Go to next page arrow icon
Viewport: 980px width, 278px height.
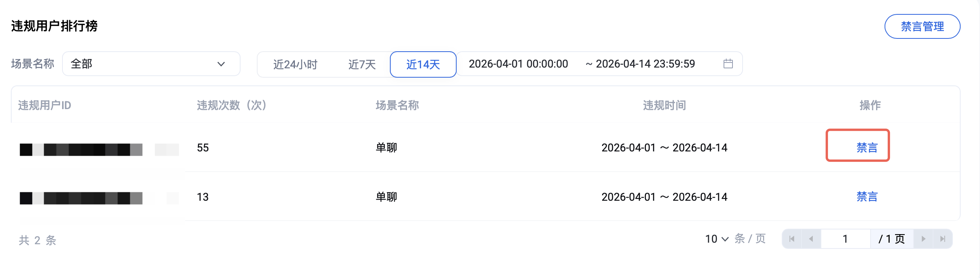pyautogui.click(x=923, y=239)
